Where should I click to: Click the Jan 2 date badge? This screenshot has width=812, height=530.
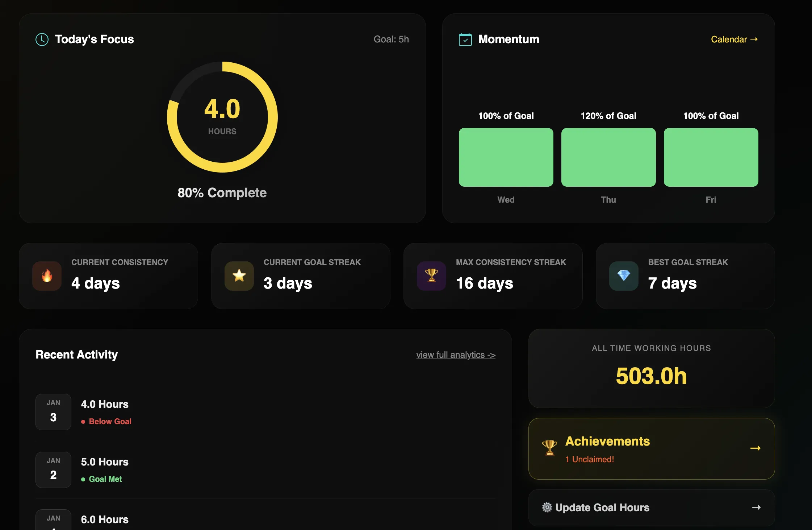coord(53,469)
